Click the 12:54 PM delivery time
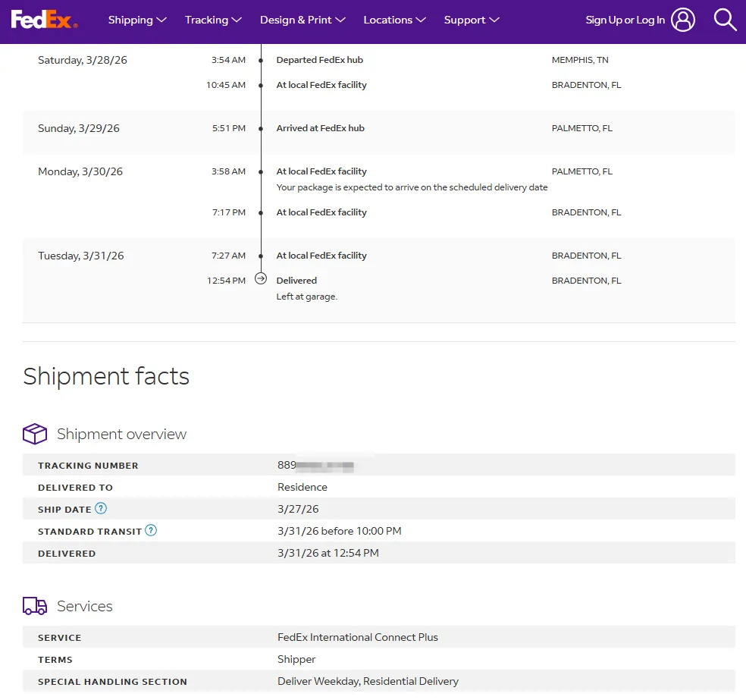Viewport: 746px width, 700px height. [226, 281]
